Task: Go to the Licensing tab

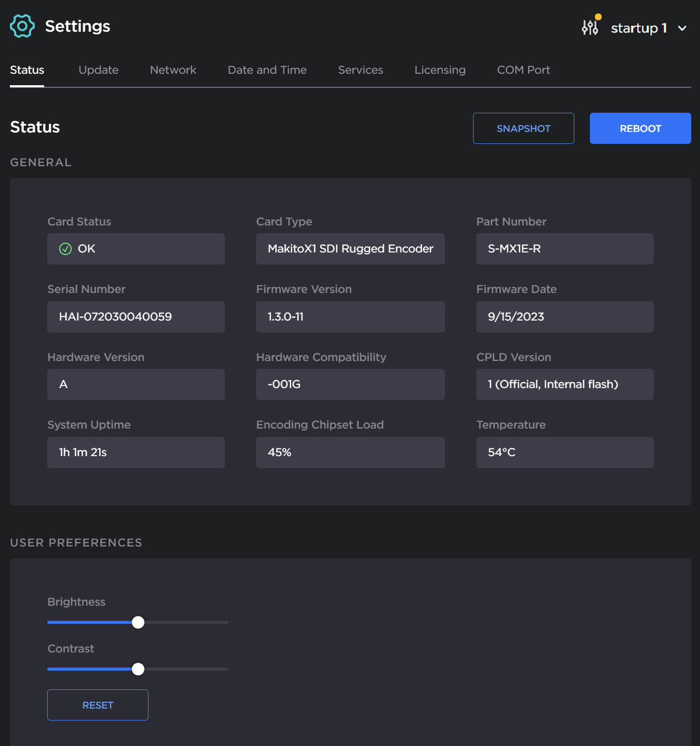Action: pos(439,70)
